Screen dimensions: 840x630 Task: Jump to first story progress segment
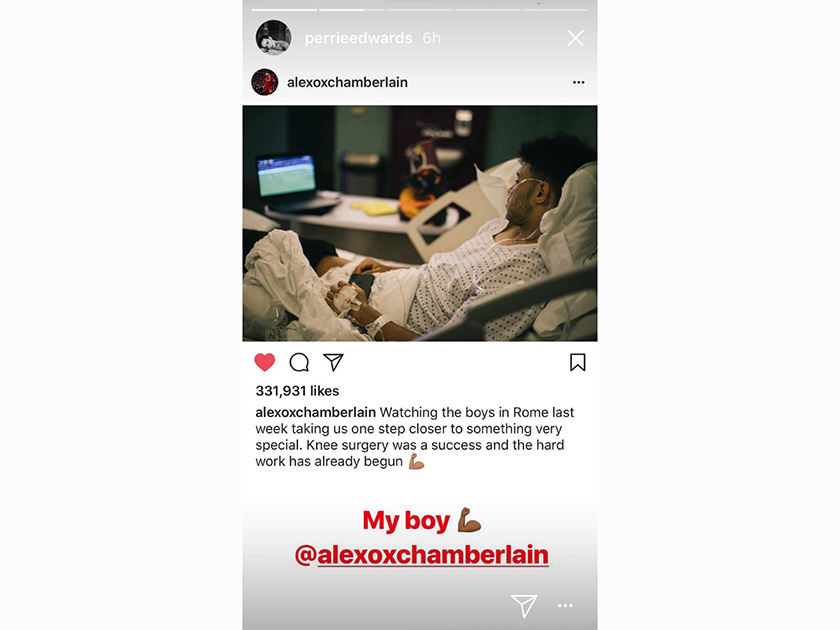click(x=284, y=10)
